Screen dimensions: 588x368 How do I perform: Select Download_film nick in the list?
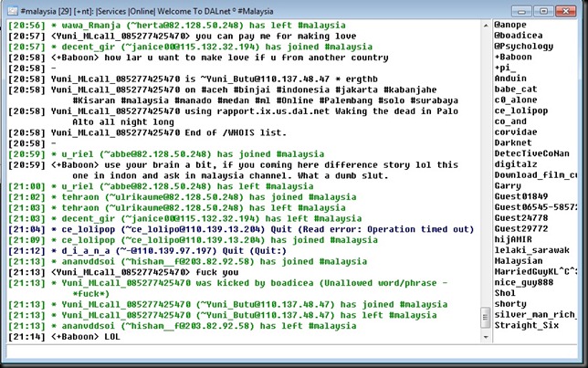tap(535, 175)
